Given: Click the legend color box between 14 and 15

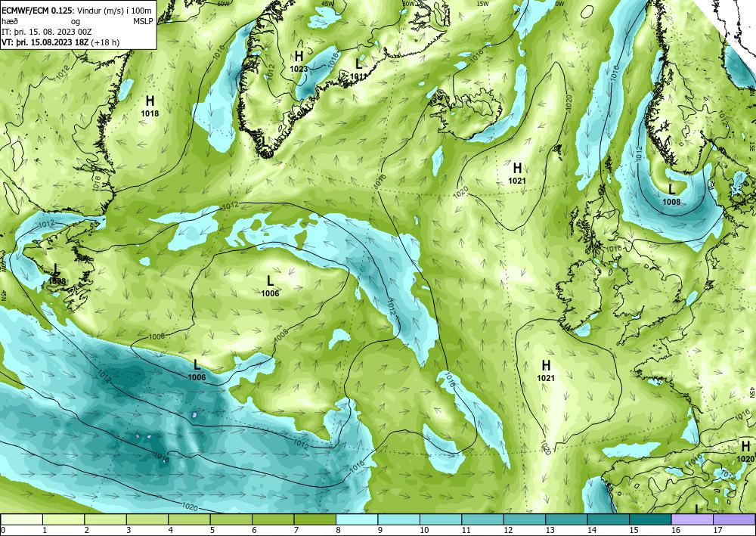Looking at the screenshot, I should 609,519.
